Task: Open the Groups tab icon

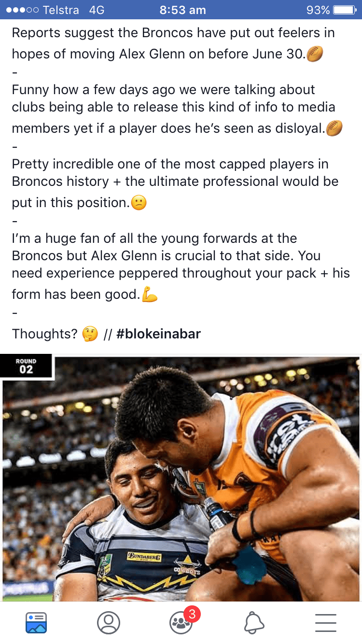Action: 181,623
